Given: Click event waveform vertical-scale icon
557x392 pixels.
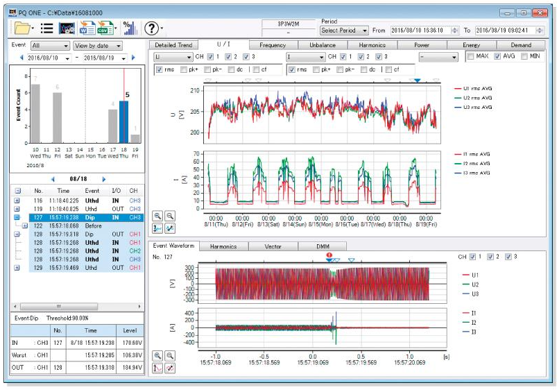Looking at the screenshot, I should 157,368.
